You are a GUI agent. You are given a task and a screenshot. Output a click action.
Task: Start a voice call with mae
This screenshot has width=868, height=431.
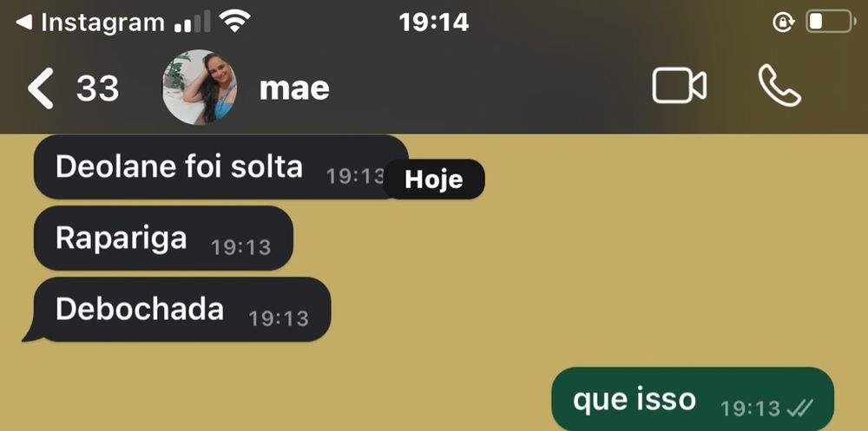pyautogui.click(x=779, y=85)
